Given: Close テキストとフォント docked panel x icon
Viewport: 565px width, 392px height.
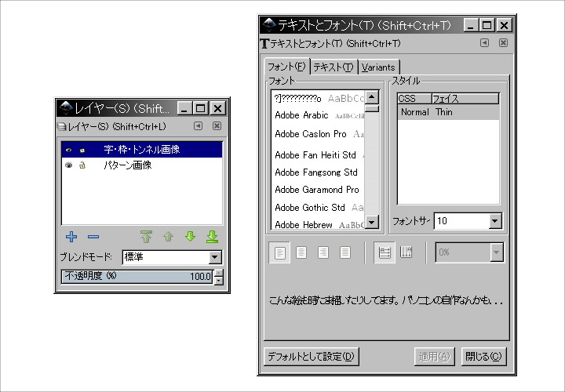Looking at the screenshot, I should coord(503,43).
